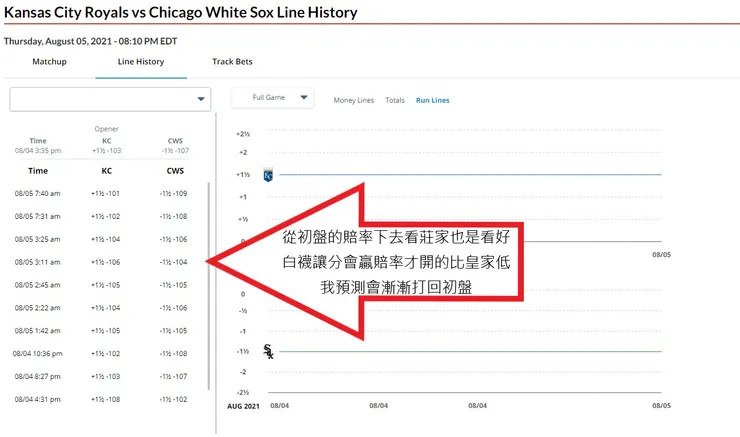
Task: Select the 08/05 3:11 am row time
Action: pyautogui.click(x=37, y=262)
